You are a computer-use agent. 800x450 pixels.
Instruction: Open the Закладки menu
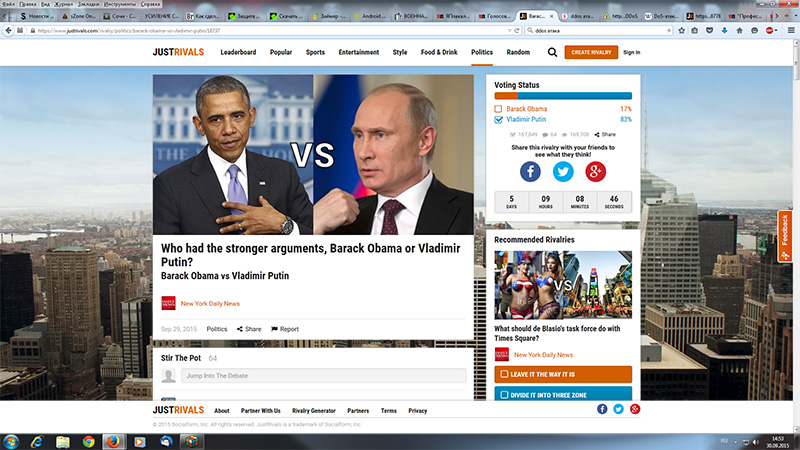coord(88,4)
